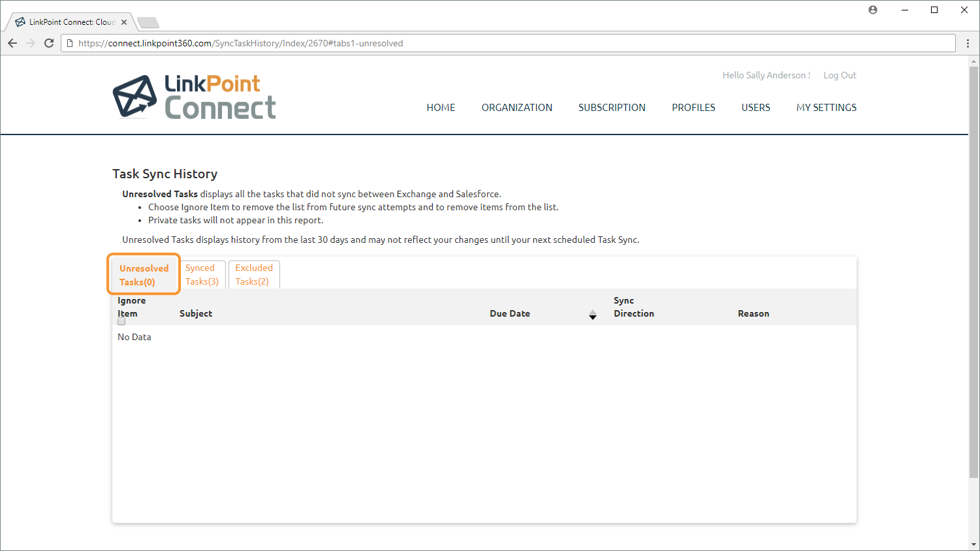Switch to Synced Tasks(3) tab
The height and width of the screenshot is (551, 980).
point(202,275)
